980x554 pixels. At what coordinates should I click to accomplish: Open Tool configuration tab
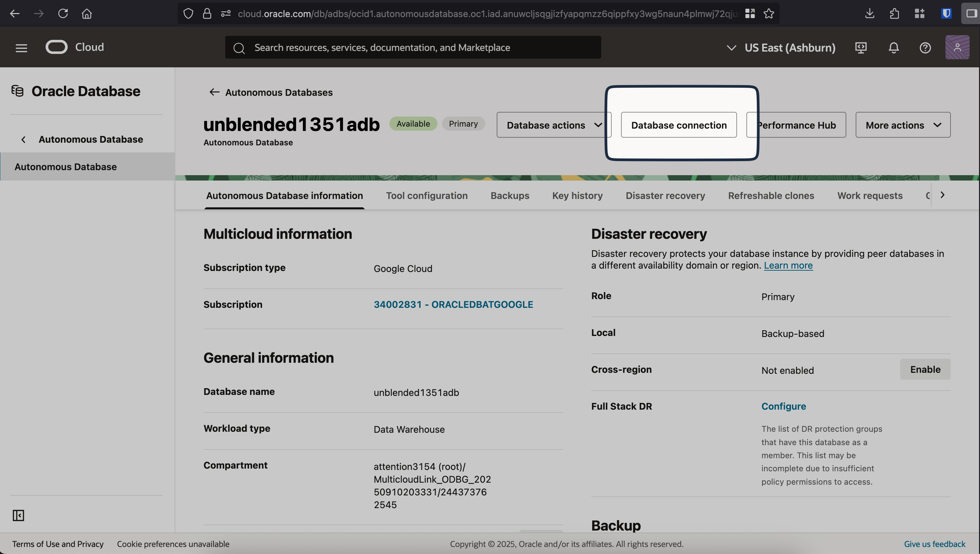pos(427,196)
